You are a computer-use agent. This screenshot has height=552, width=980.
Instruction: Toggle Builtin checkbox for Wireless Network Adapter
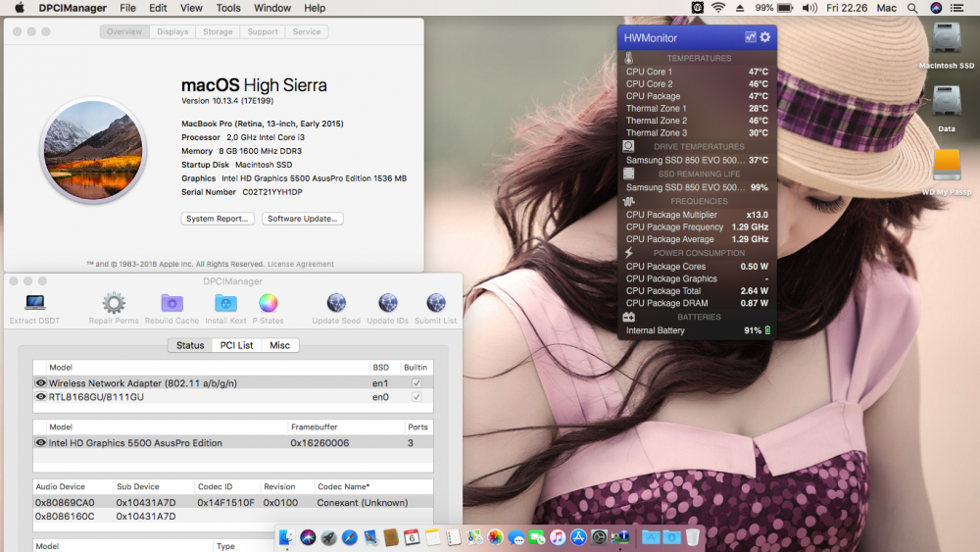pos(416,383)
